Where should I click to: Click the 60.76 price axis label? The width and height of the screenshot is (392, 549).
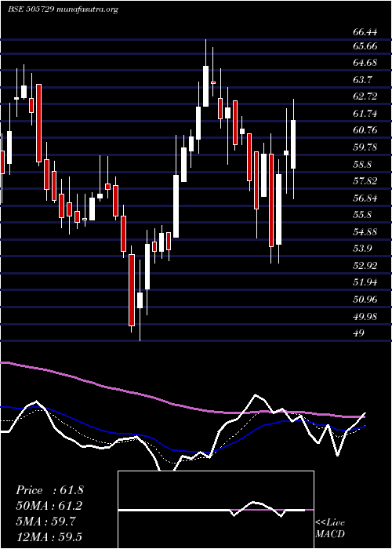(365, 130)
